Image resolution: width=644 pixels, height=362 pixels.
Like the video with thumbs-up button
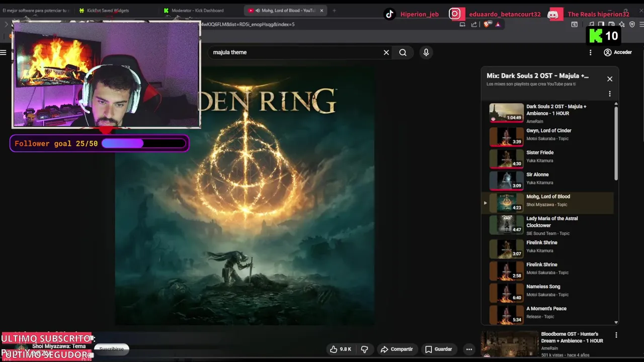point(341,349)
